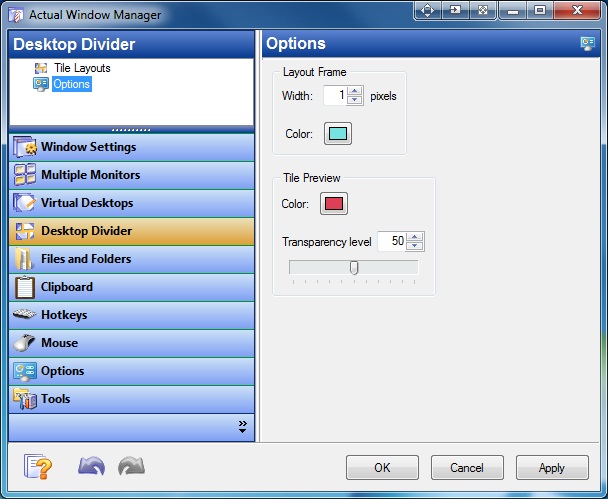Increase transparency level with up arrow
Image resolution: width=608 pixels, height=499 pixels.
click(415, 237)
